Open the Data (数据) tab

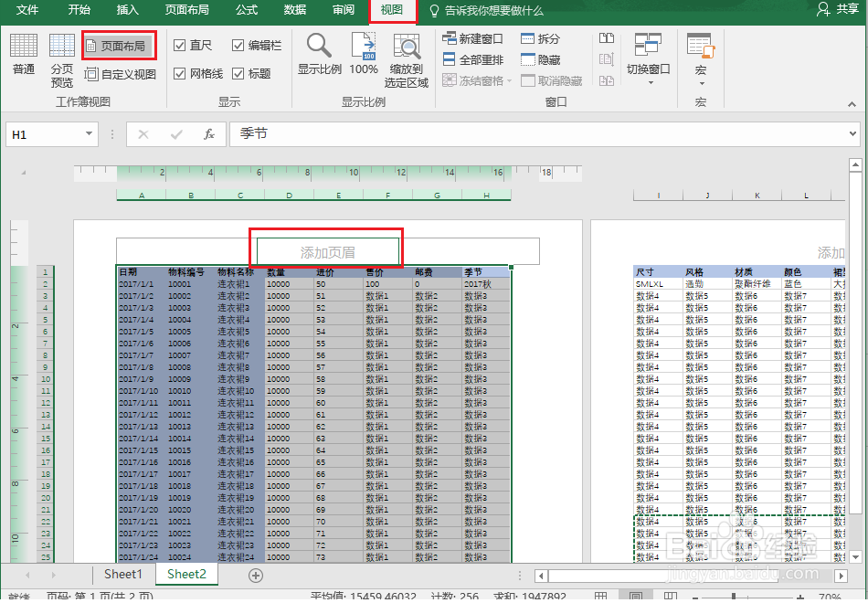pyautogui.click(x=295, y=10)
